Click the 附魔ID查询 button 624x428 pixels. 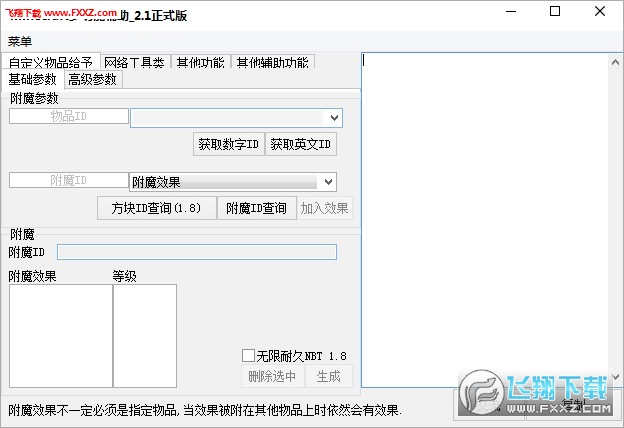click(x=257, y=208)
